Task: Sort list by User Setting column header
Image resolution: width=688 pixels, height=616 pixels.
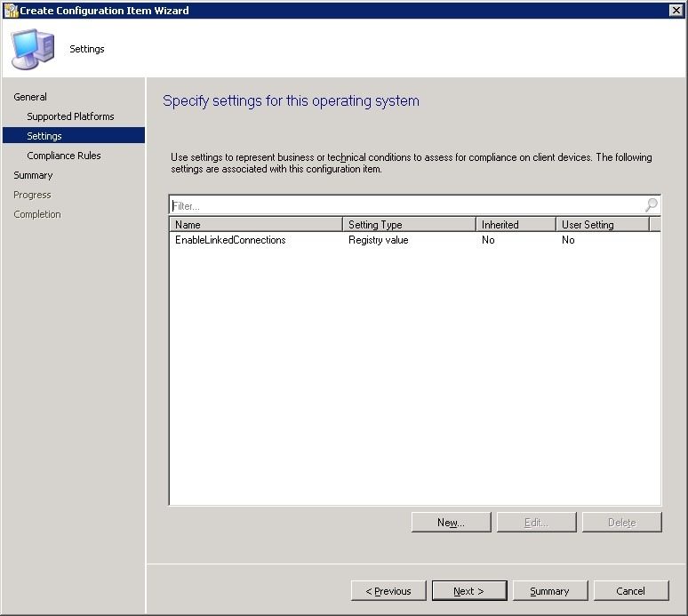Action: (x=603, y=225)
